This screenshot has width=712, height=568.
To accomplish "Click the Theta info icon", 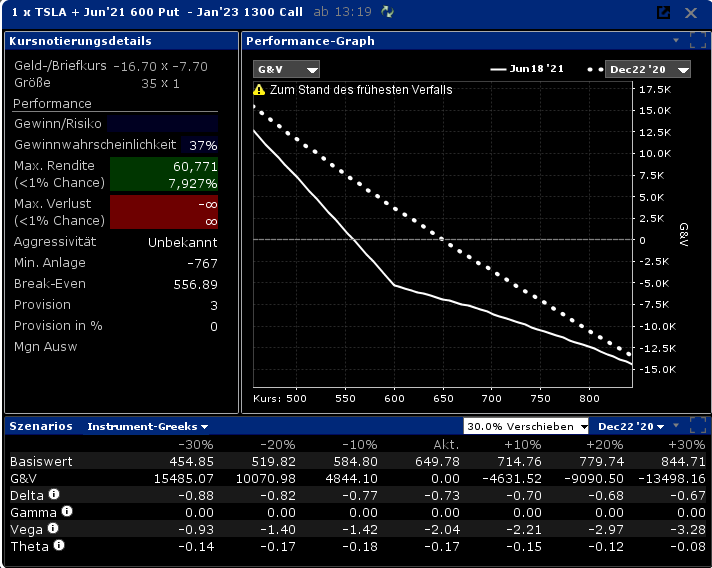I will 59,545.
